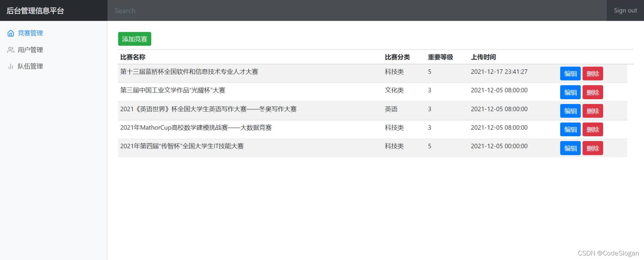Select the 2021年MathorCup高校数学建模挑战赛 name
Screen dimensions: 644x260
click(196, 128)
